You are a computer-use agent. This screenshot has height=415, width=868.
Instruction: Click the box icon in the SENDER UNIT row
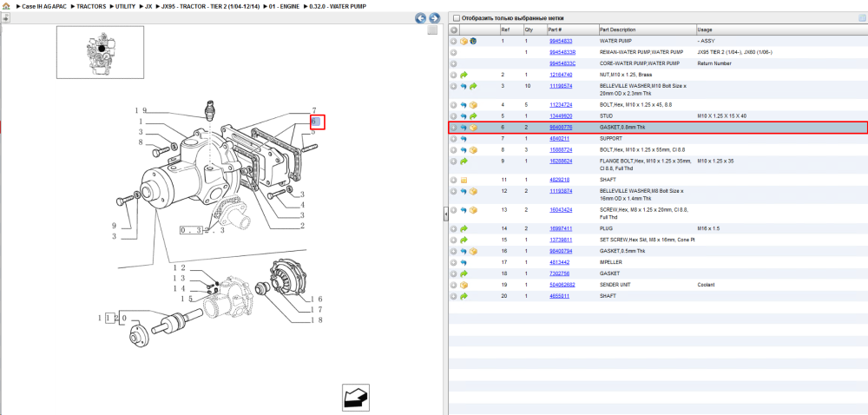point(464,285)
